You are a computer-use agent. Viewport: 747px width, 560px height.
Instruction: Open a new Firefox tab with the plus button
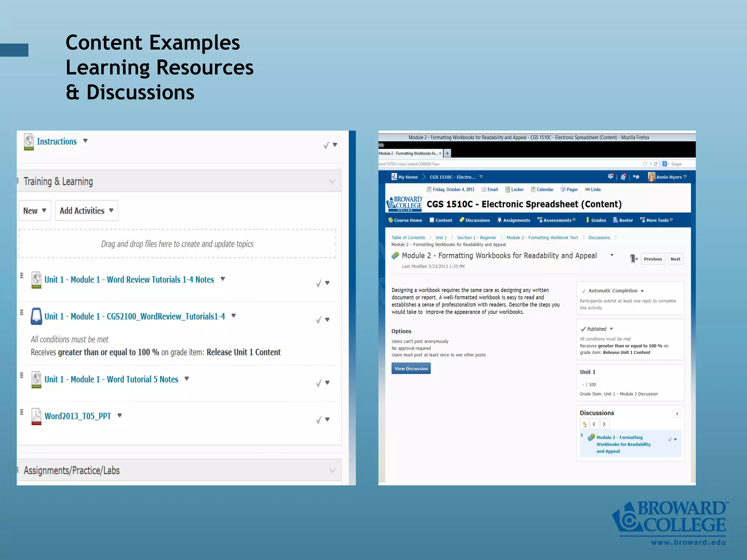coord(447,153)
